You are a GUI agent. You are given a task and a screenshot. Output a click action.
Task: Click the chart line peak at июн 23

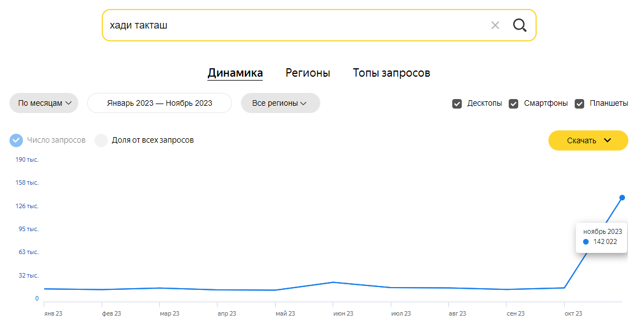click(x=333, y=282)
